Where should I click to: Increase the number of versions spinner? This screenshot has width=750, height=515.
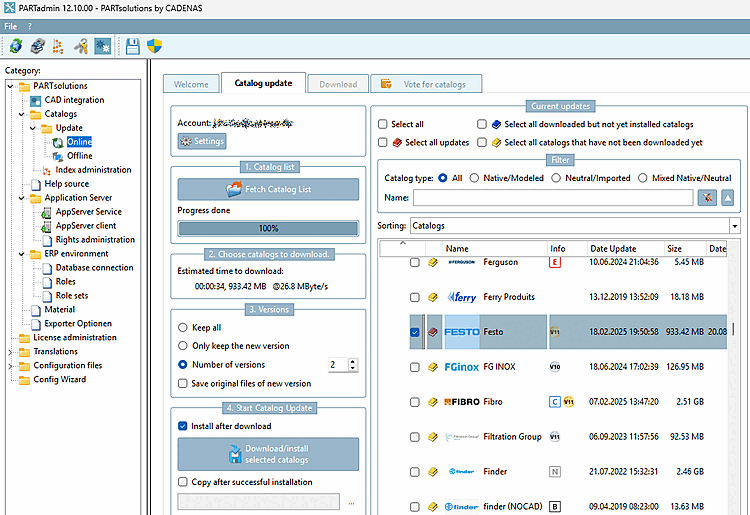click(x=353, y=362)
